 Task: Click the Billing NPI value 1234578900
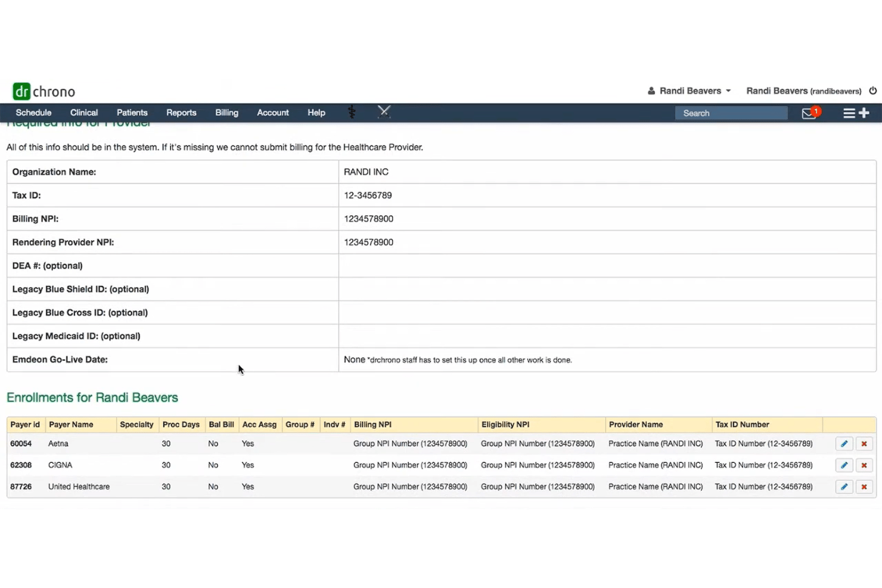click(x=368, y=219)
